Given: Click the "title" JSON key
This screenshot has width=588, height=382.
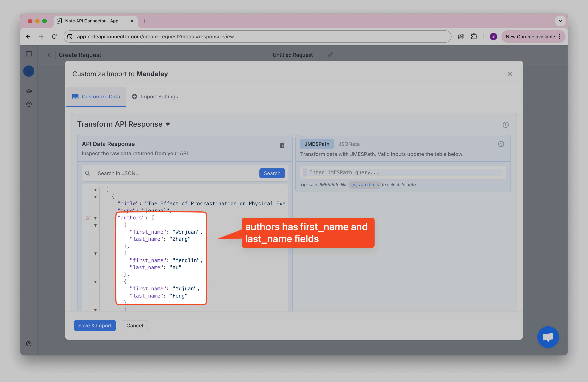Looking at the screenshot, I should click(x=128, y=204).
